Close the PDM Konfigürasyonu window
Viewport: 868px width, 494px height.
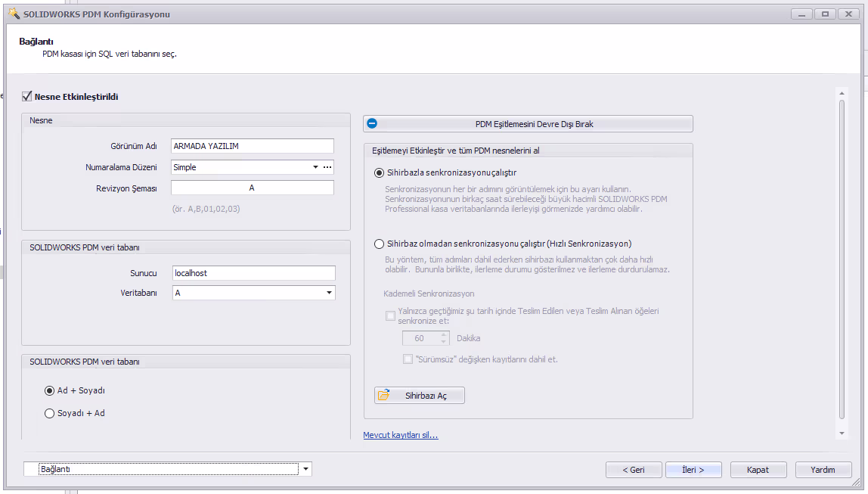point(848,14)
